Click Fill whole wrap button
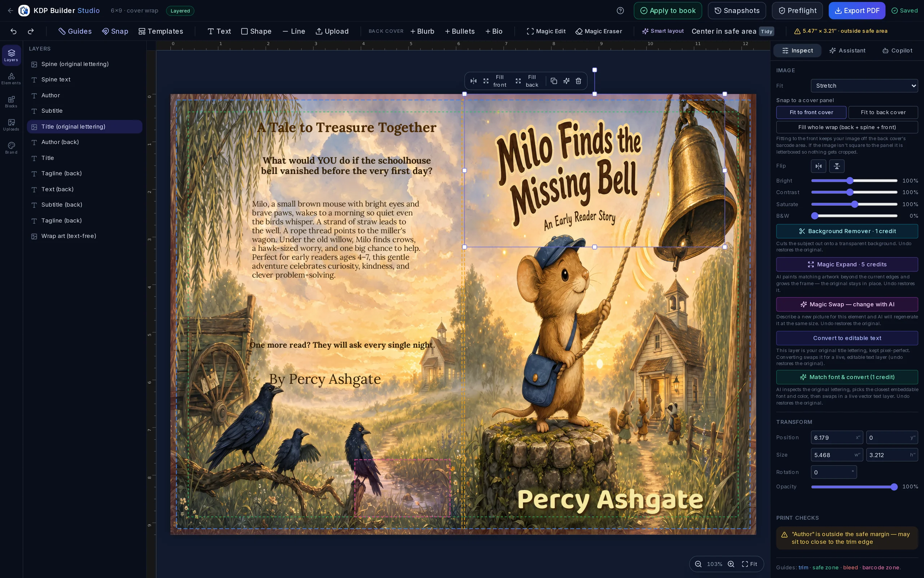924x578 pixels. point(847,127)
